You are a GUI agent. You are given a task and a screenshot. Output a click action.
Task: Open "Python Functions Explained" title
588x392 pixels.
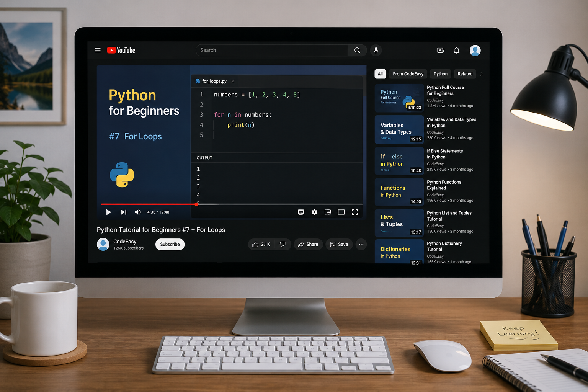pyautogui.click(x=444, y=185)
